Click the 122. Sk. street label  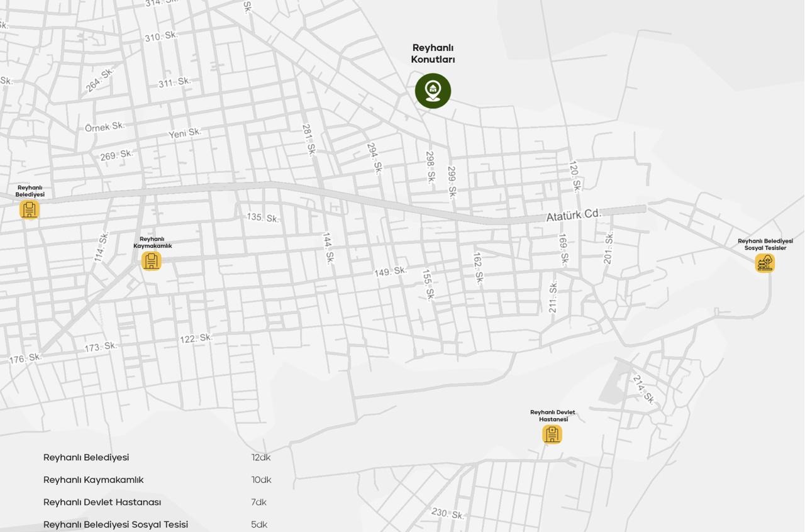tap(196, 338)
